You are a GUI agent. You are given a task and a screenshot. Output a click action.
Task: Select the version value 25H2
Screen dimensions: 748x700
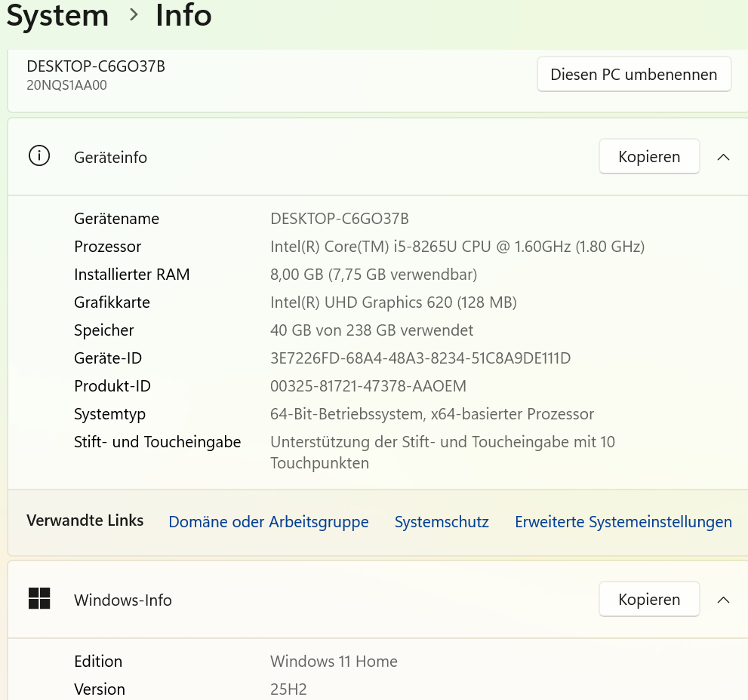[x=288, y=689]
